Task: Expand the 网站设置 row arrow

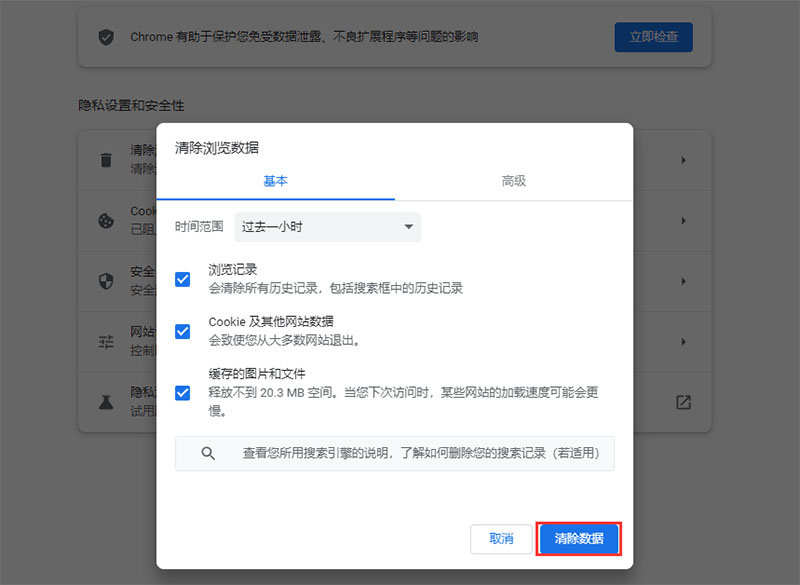Action: point(683,341)
